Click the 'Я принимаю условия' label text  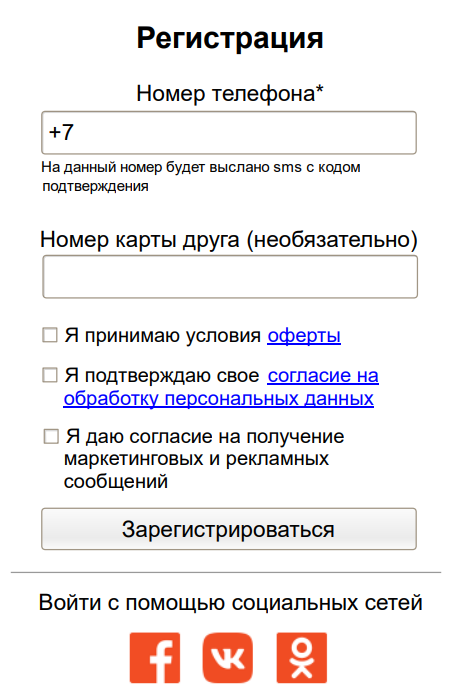tap(163, 336)
